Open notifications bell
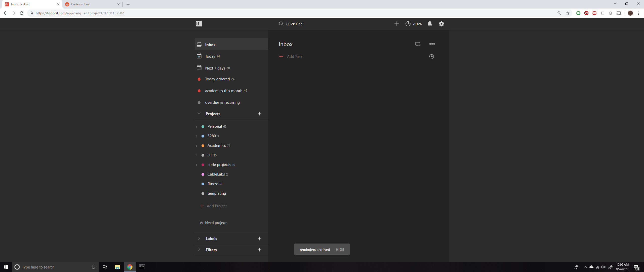The height and width of the screenshot is (272, 644). (429, 24)
